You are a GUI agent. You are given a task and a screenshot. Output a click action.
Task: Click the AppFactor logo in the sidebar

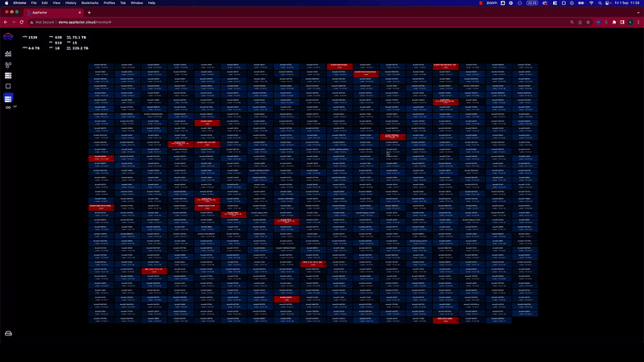8,36
